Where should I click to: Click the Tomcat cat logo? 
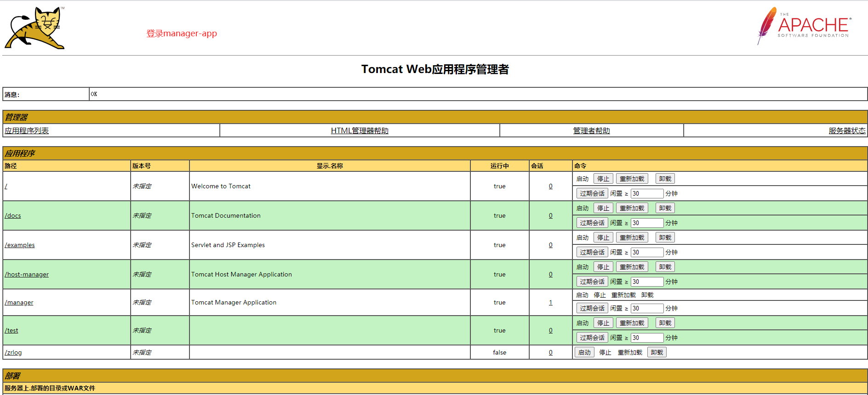click(x=34, y=28)
